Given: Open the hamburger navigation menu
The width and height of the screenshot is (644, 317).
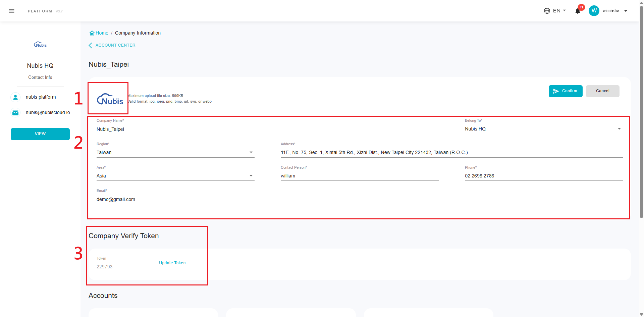Looking at the screenshot, I should (x=11, y=11).
